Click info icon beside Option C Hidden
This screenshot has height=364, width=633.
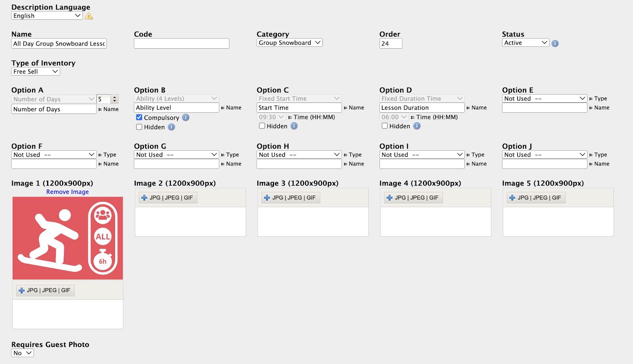[x=294, y=126]
